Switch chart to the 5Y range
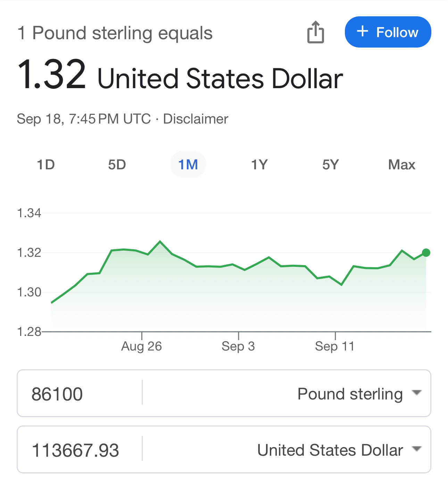 [x=330, y=164]
